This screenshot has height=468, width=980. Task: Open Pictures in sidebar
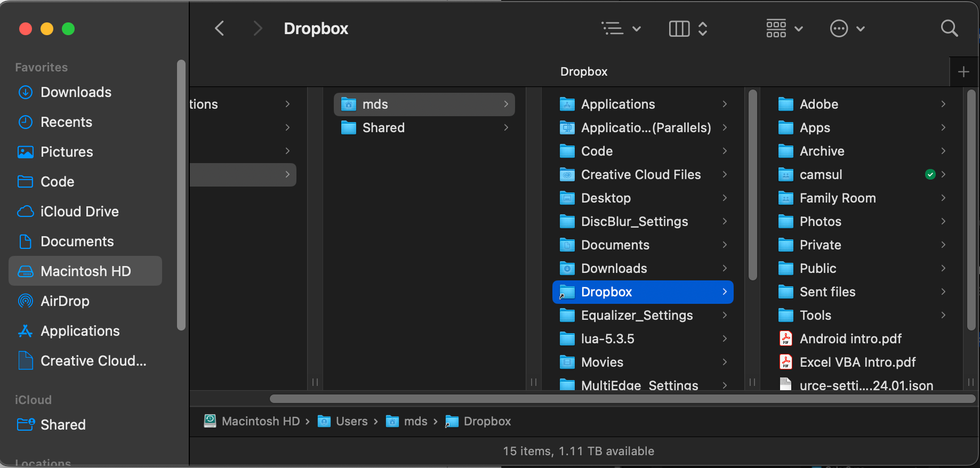click(x=85, y=152)
